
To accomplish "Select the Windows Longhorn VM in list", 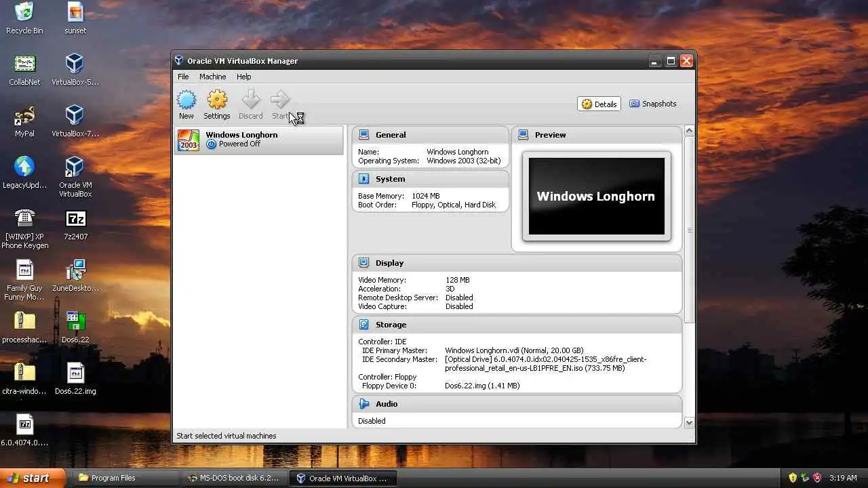I will pos(258,140).
